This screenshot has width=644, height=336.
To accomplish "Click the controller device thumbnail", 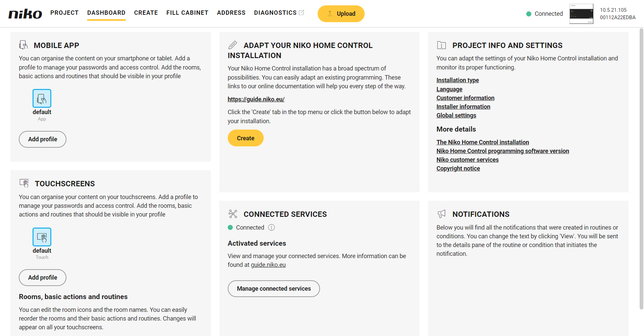I will [581, 14].
